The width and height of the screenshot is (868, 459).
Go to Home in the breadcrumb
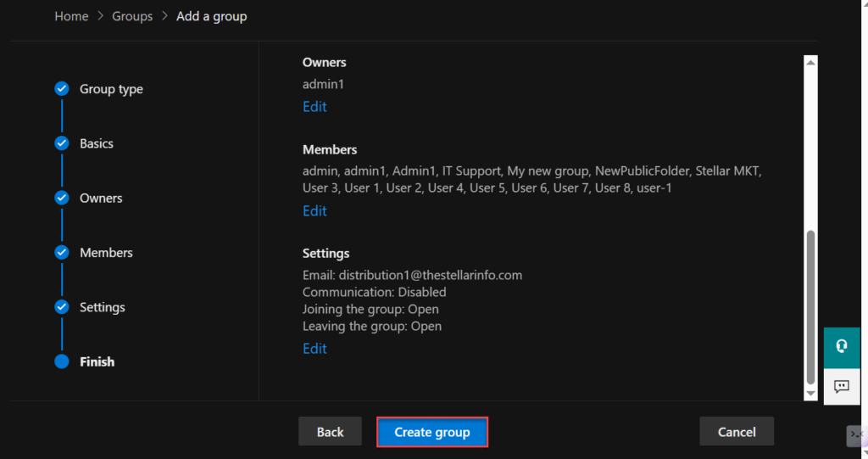click(x=71, y=16)
